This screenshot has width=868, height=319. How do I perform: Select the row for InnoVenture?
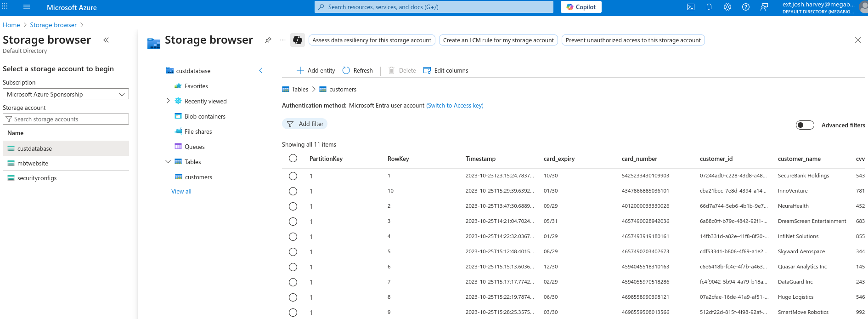[x=293, y=191]
